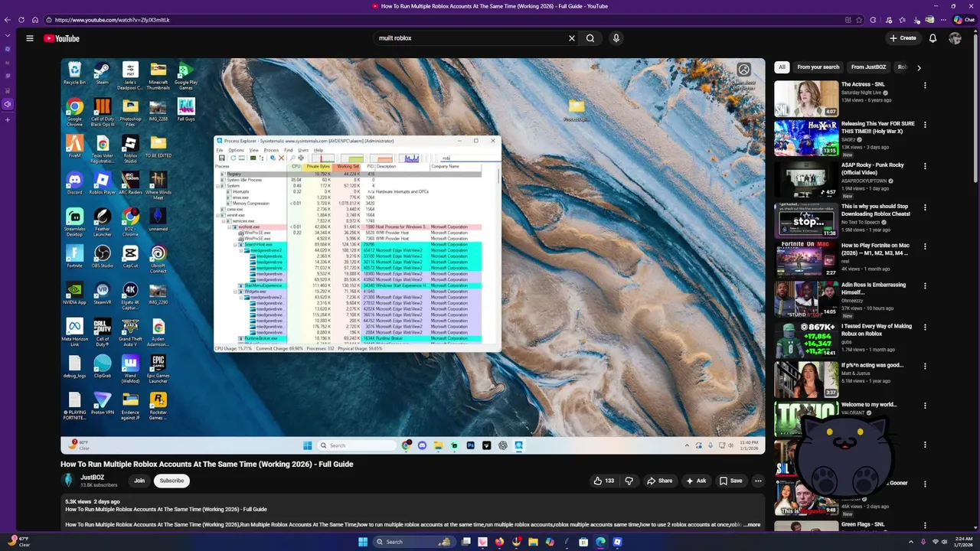The width and height of the screenshot is (980, 551).
Task: Open options menu for A$AP Rocky Punk Rocky
Action: pyautogui.click(x=925, y=166)
